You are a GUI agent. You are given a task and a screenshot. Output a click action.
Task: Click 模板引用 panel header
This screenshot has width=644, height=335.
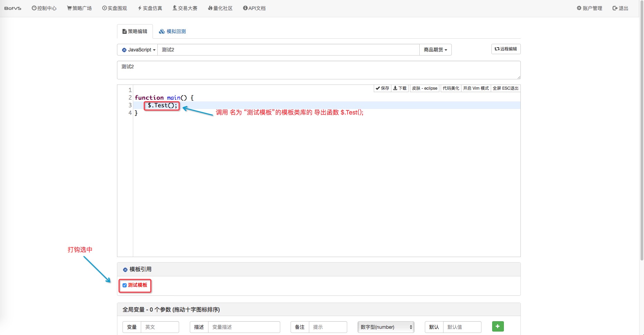(x=319, y=269)
